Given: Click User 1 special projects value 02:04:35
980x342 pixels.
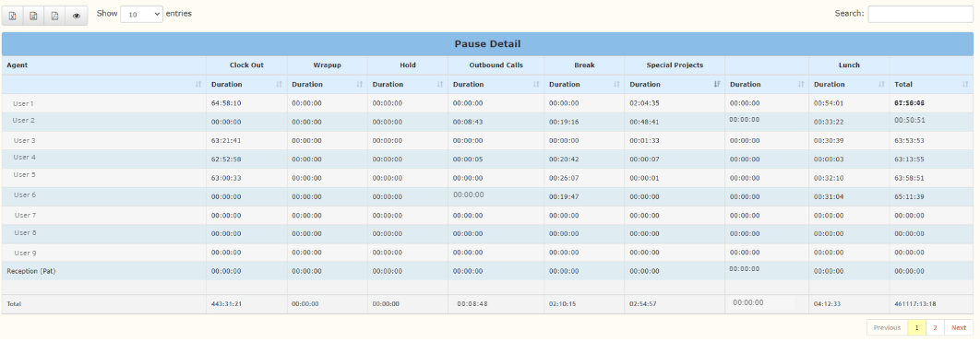Looking at the screenshot, I should 644,103.
